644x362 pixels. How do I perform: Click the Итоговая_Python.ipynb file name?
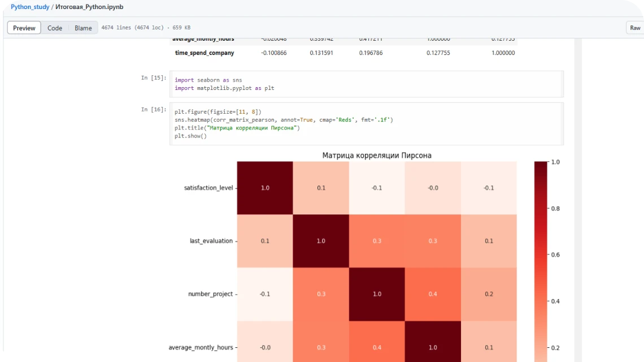pos(89,7)
